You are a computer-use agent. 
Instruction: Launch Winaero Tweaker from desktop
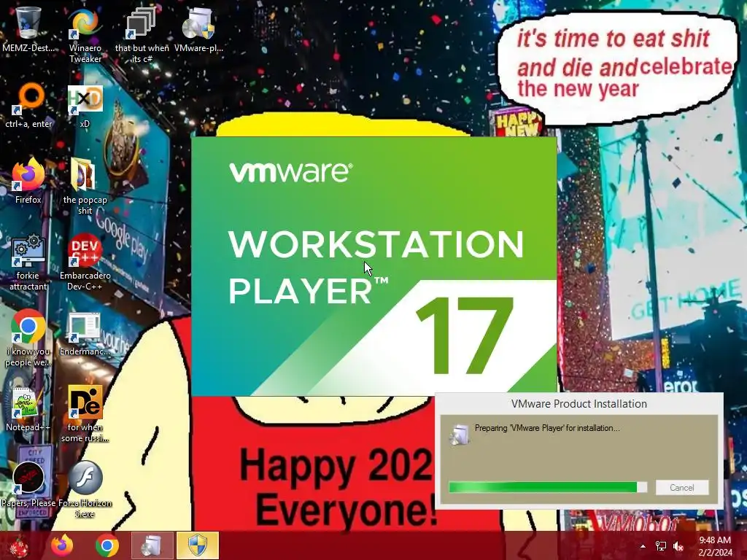85,34
